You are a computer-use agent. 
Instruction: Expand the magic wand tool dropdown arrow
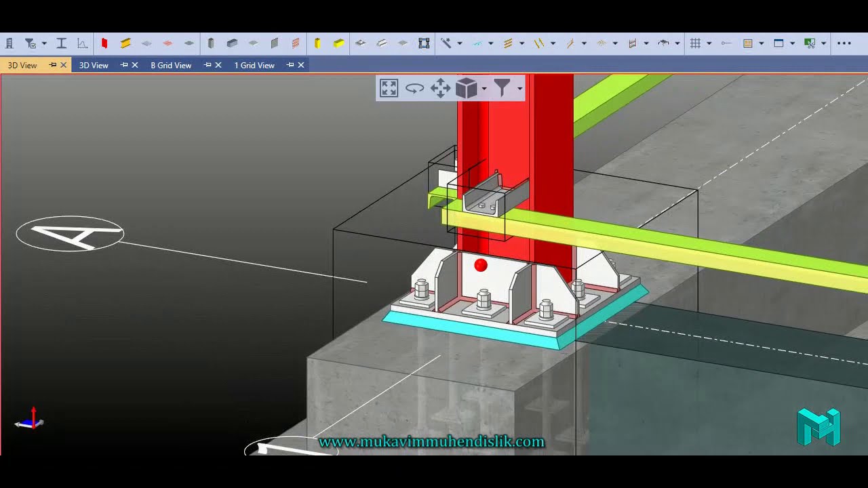coord(460,43)
